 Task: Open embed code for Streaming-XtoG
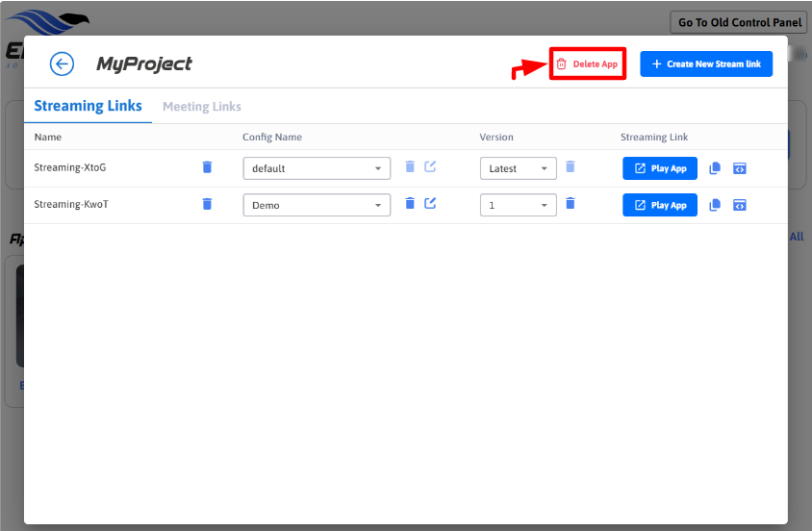coord(739,168)
